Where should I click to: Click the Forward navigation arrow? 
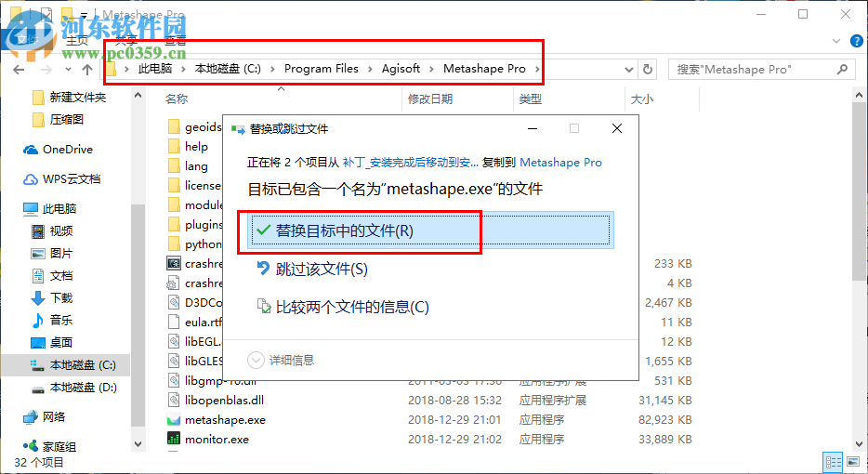(46, 69)
